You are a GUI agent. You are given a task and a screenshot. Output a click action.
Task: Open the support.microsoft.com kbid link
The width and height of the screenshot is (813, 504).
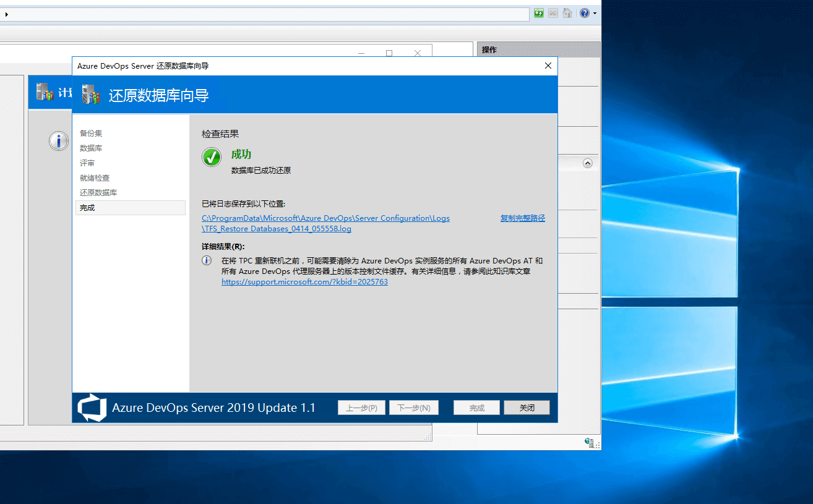(304, 282)
